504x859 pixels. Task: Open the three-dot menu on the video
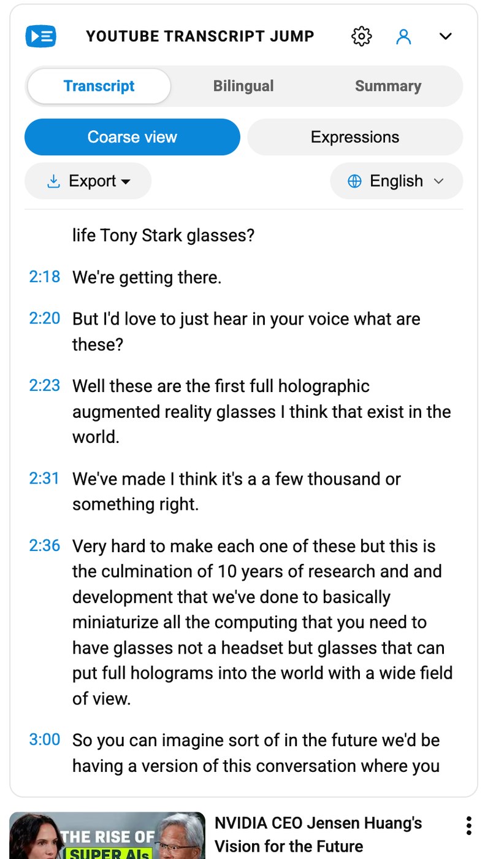click(x=468, y=826)
